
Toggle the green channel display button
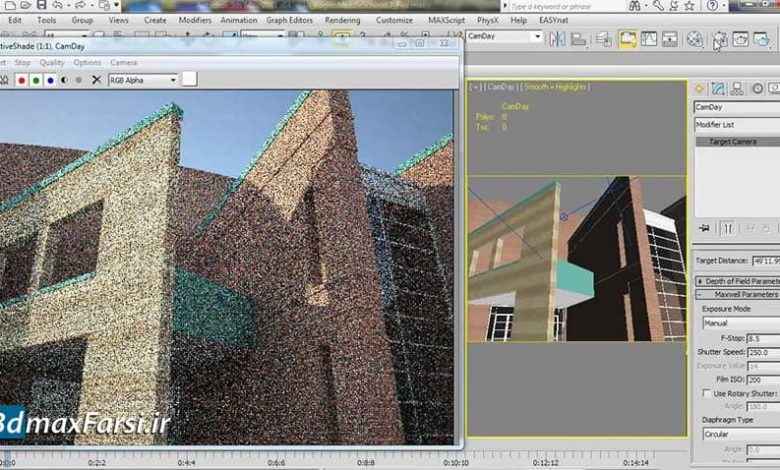35,80
